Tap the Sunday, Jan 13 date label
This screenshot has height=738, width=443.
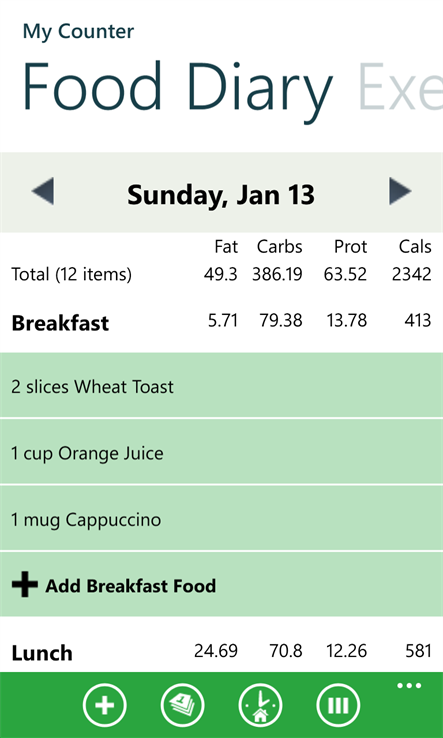click(221, 194)
